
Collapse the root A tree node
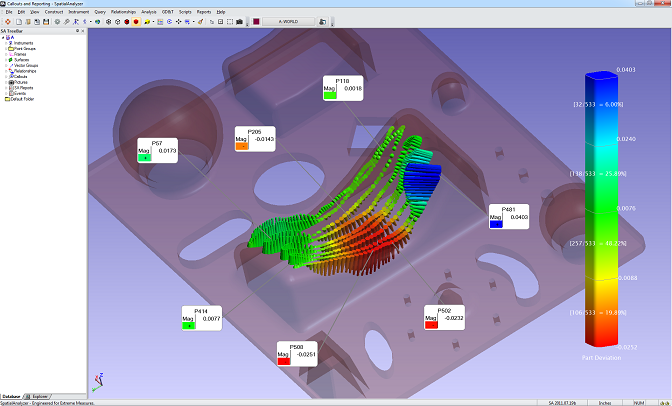pyautogui.click(x=3, y=38)
